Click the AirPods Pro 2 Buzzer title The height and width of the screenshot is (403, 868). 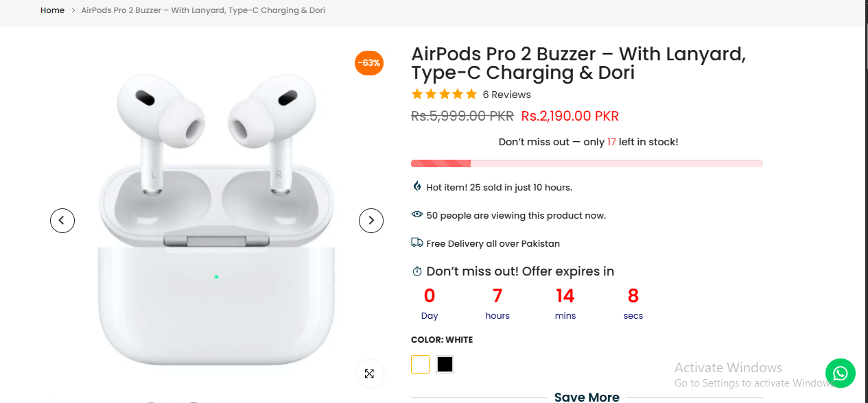(x=578, y=63)
